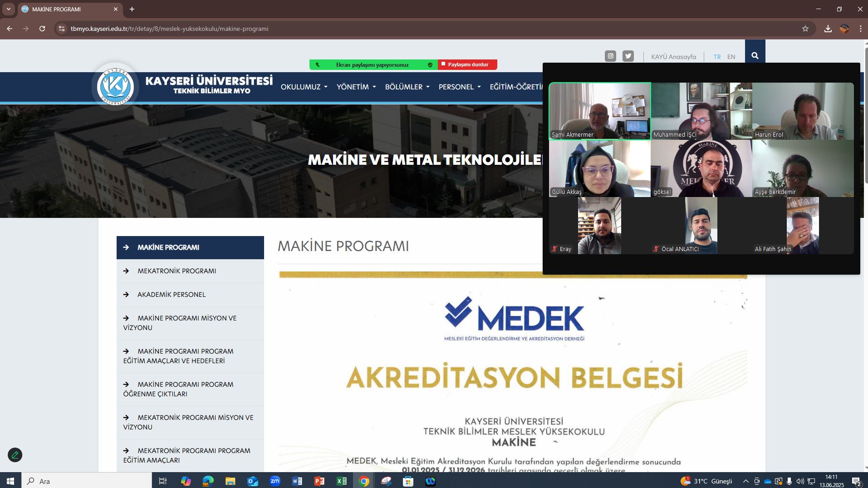
Task: Click the green annotation pen button
Action: pyautogui.click(x=15, y=455)
